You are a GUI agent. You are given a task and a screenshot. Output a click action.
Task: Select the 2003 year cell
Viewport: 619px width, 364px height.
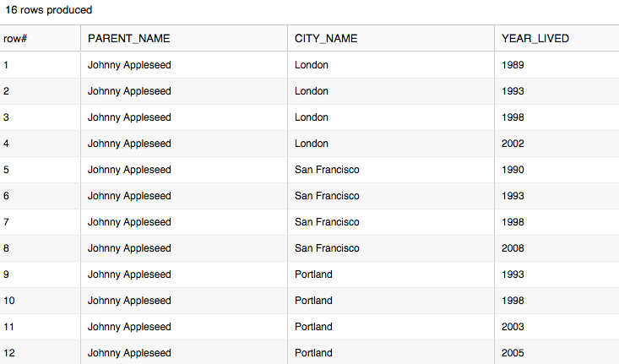[513, 327]
